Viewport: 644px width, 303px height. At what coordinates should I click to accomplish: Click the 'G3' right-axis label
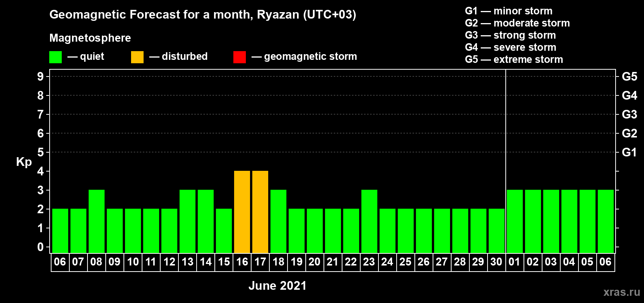coord(630,114)
